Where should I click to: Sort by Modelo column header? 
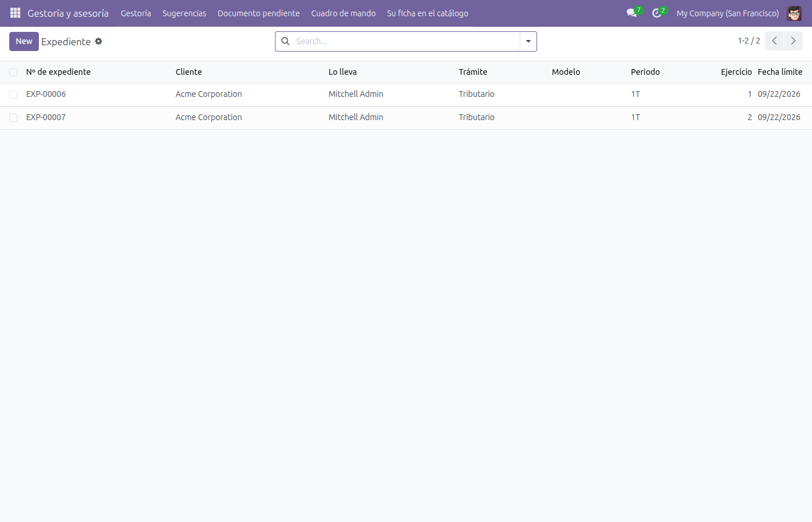566,72
